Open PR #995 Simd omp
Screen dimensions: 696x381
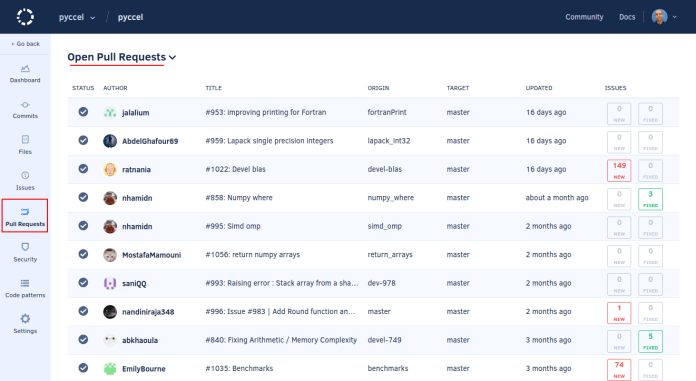(x=233, y=226)
